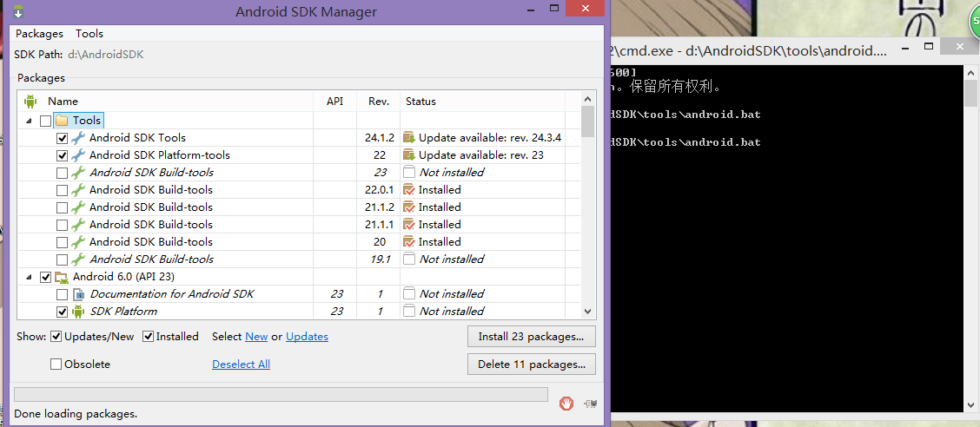This screenshot has width=980, height=427.
Task: Click not-installed status icon for Build-tools 23
Action: (x=409, y=173)
